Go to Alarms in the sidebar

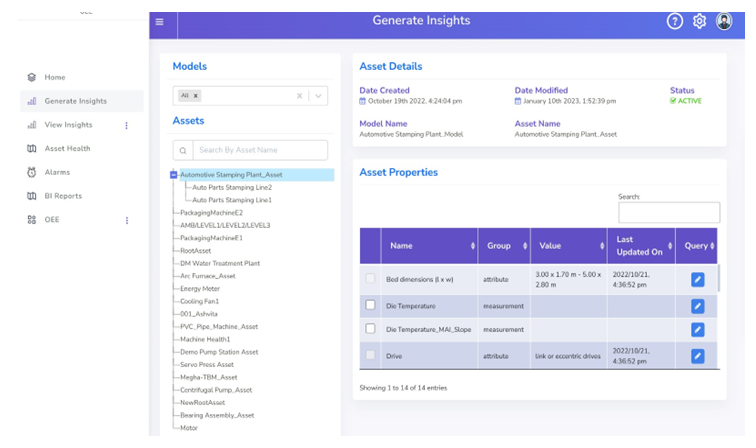click(57, 173)
